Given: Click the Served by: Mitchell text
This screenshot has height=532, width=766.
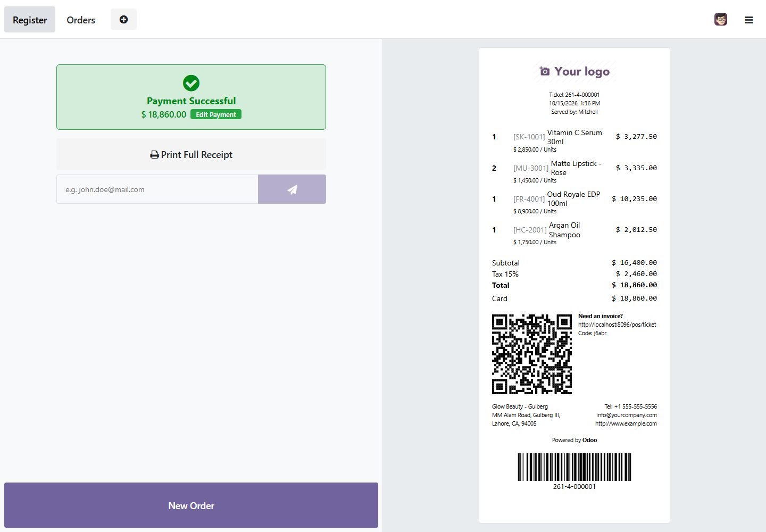Looking at the screenshot, I should pyautogui.click(x=574, y=112).
